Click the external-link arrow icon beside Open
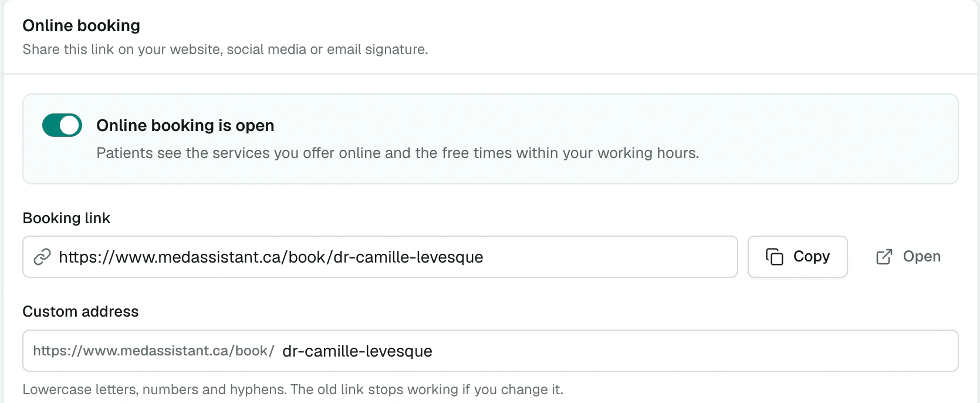The image size is (980, 403). (x=884, y=257)
